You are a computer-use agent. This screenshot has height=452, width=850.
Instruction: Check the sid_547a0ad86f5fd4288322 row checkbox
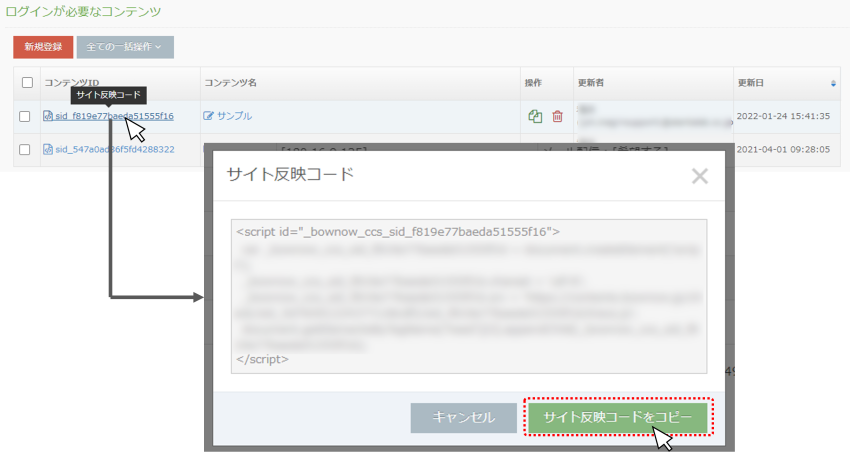[x=24, y=149]
